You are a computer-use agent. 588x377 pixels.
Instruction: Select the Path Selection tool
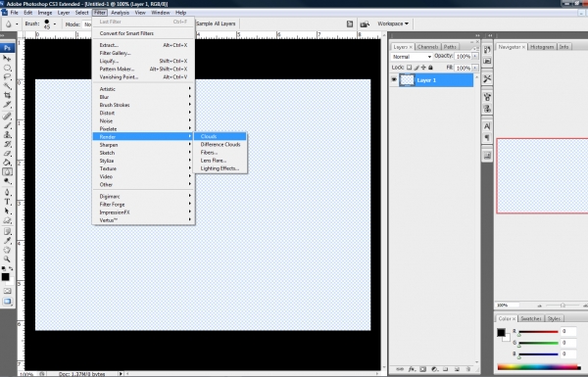tap(7, 212)
